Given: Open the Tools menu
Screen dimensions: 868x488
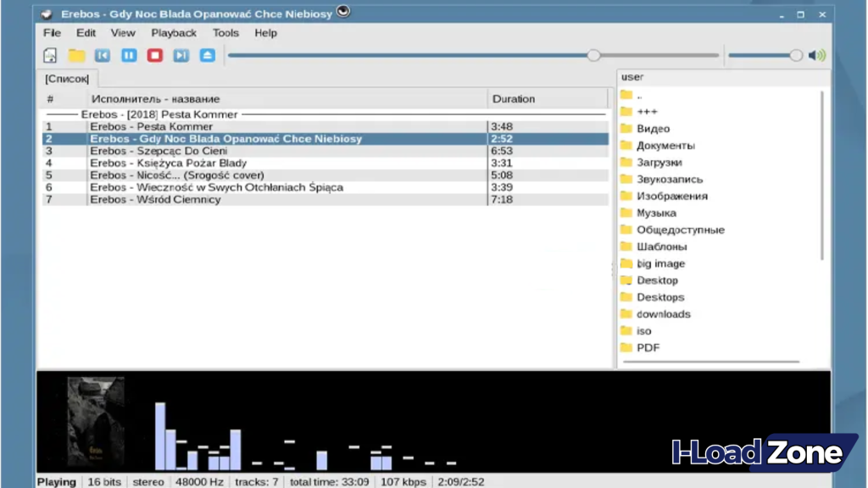Looking at the screenshot, I should pyautogui.click(x=225, y=33).
